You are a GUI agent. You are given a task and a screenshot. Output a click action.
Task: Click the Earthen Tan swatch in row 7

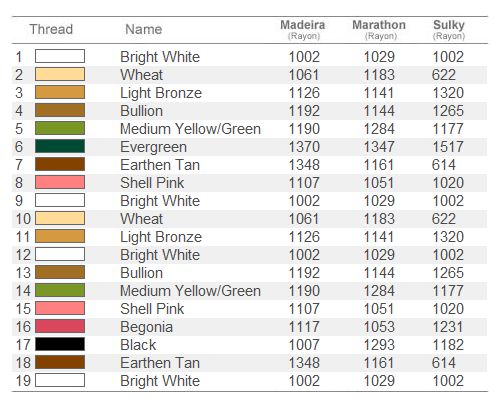pos(60,164)
